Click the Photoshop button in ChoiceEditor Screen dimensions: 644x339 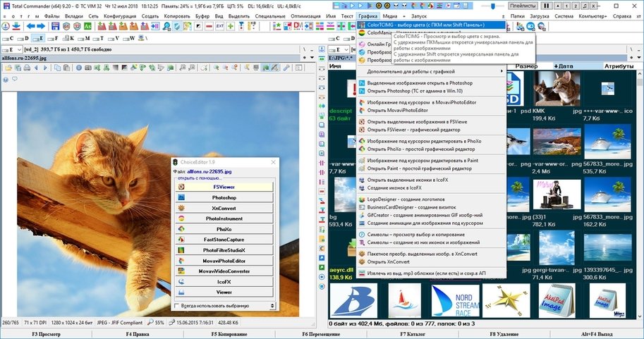[x=224, y=197]
